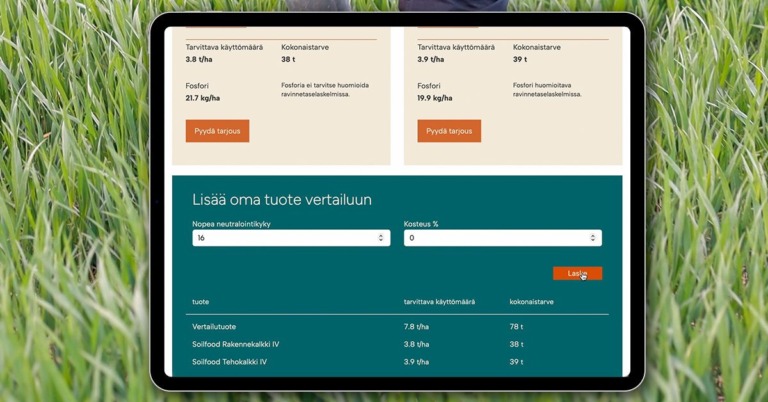
Task: Click 38 t in the Rakennekalkki table row
Action: (x=516, y=344)
